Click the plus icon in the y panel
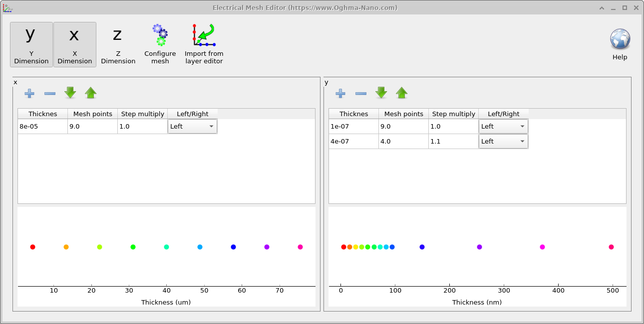644x324 pixels. [340, 93]
